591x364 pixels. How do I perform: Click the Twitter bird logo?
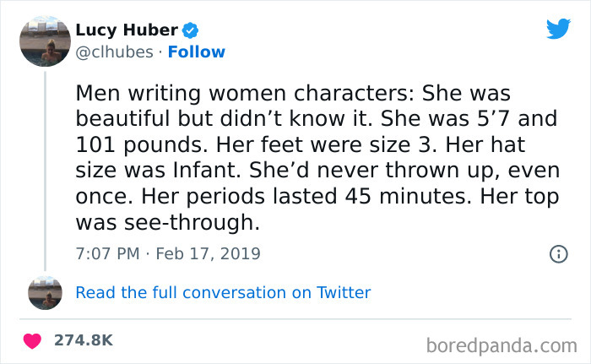point(558,29)
